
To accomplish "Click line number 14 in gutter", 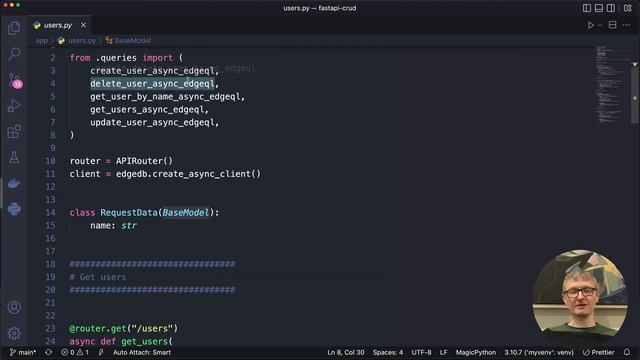I will coord(50,213).
